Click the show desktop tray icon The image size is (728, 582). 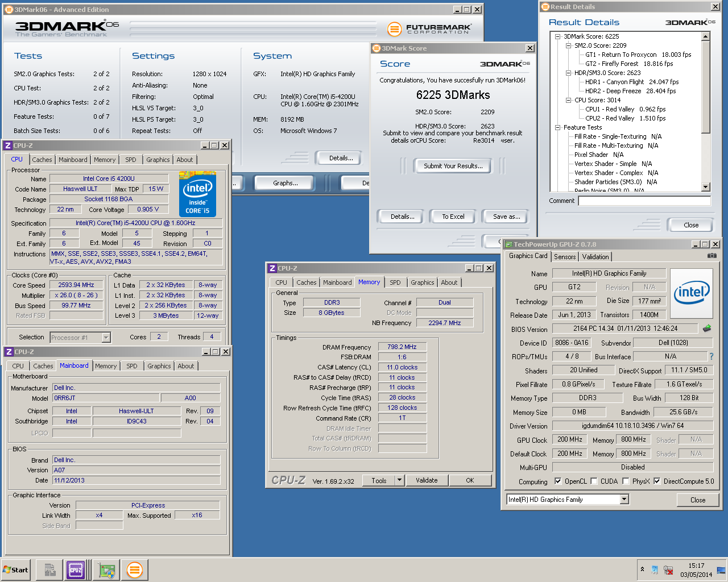point(721,570)
